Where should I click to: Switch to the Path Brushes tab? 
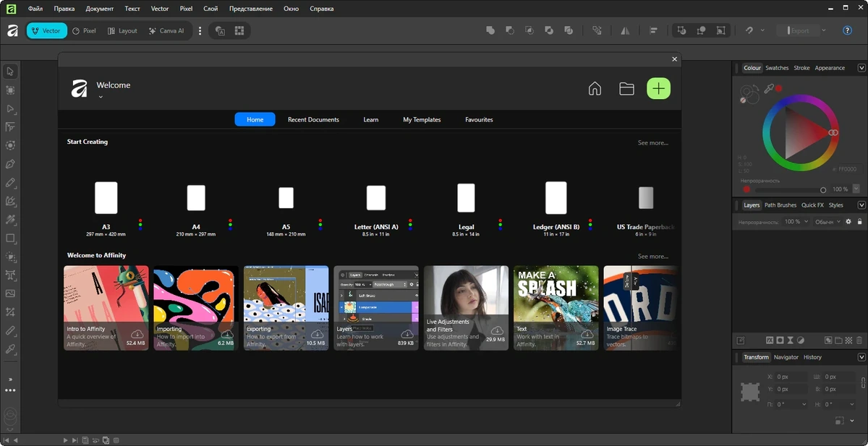tap(780, 205)
